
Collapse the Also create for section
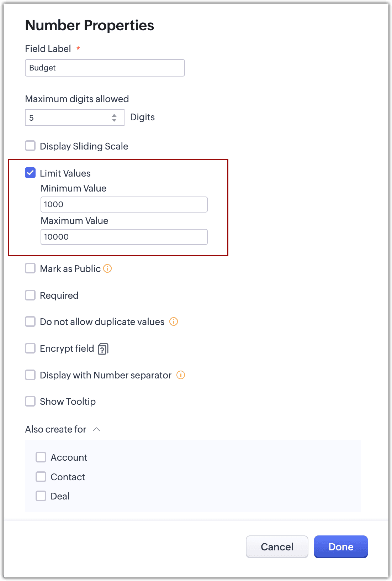(x=96, y=429)
